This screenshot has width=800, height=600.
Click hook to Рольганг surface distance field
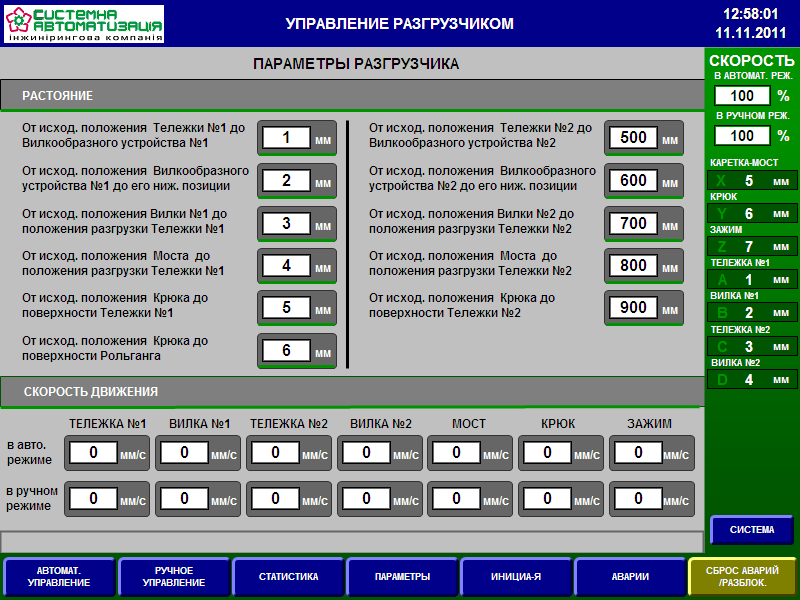(x=286, y=350)
